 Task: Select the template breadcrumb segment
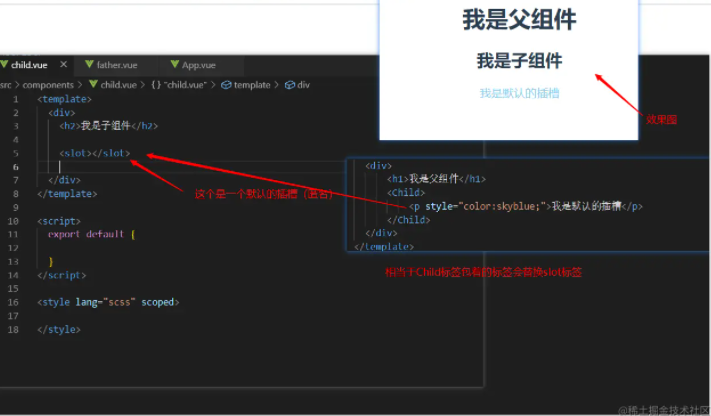tap(252, 85)
